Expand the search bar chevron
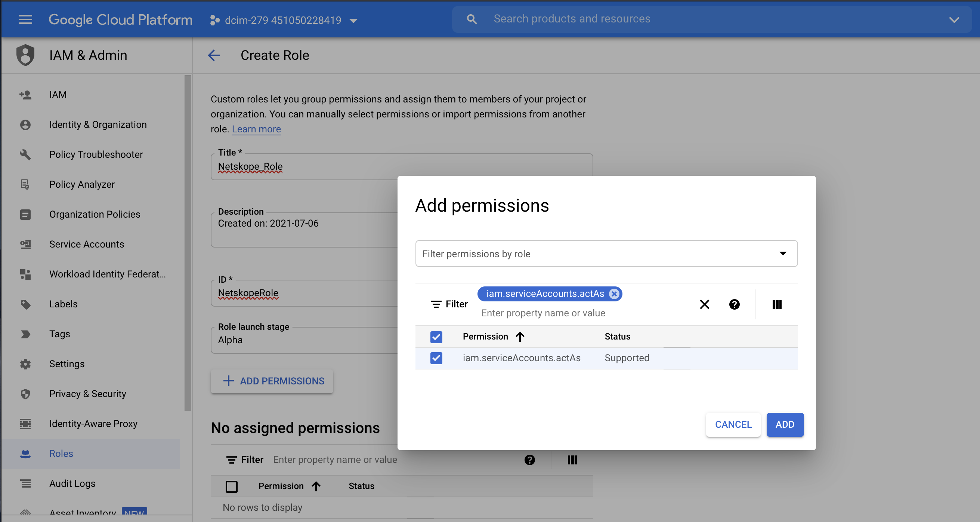This screenshot has height=522, width=980. [x=954, y=19]
